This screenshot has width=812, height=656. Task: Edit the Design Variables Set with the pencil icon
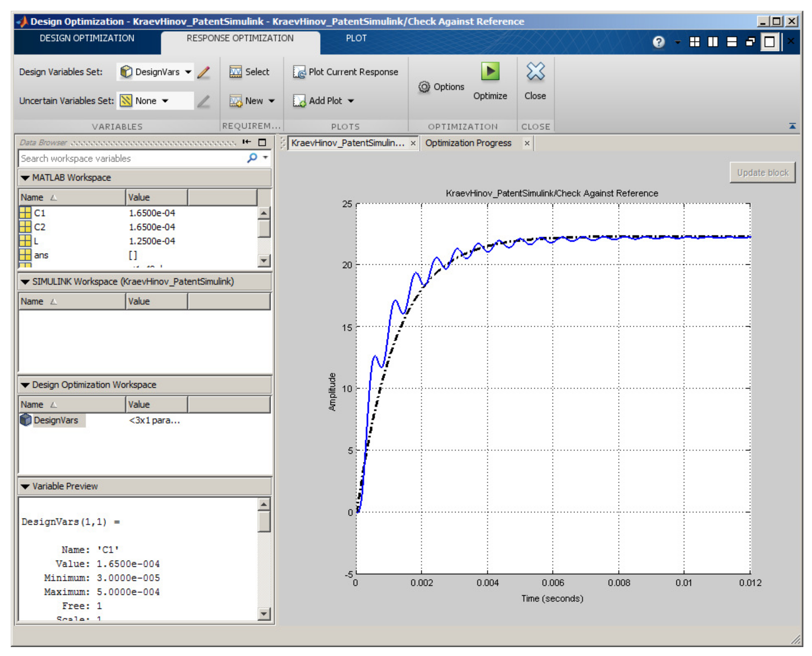coord(203,72)
